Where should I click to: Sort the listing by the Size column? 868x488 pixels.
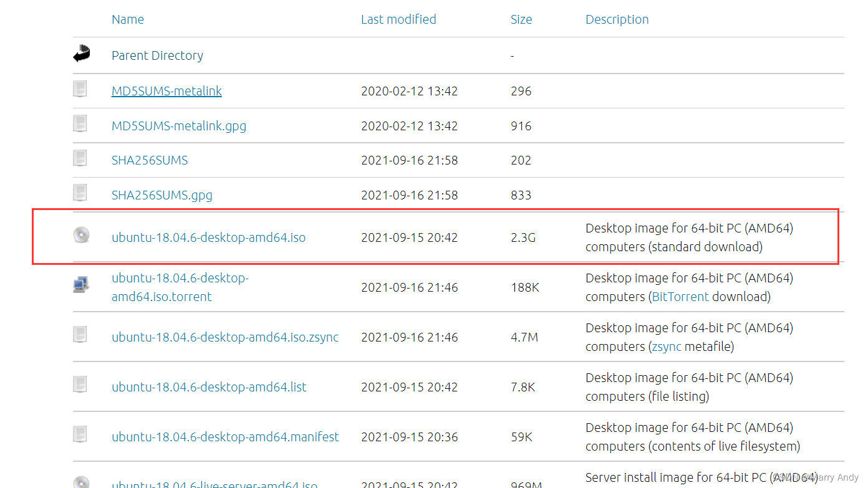(x=521, y=19)
